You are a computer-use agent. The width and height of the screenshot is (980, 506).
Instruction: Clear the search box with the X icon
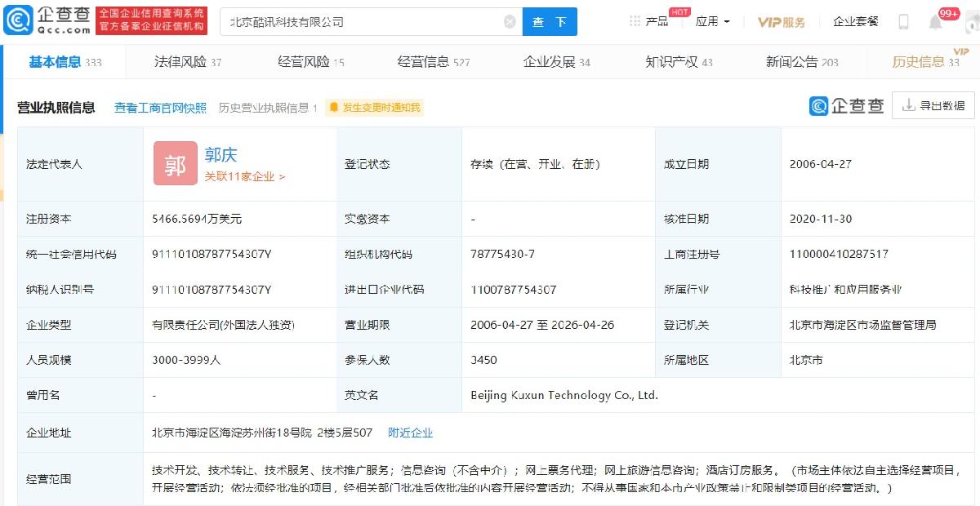click(510, 22)
